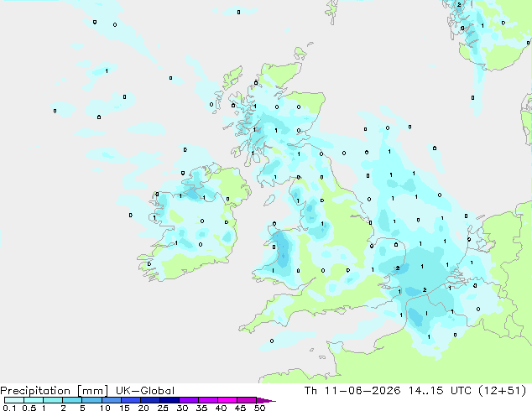Click the 2 to 5 mm legend swatch
Screen dimensions: 532x411
coord(72,400)
